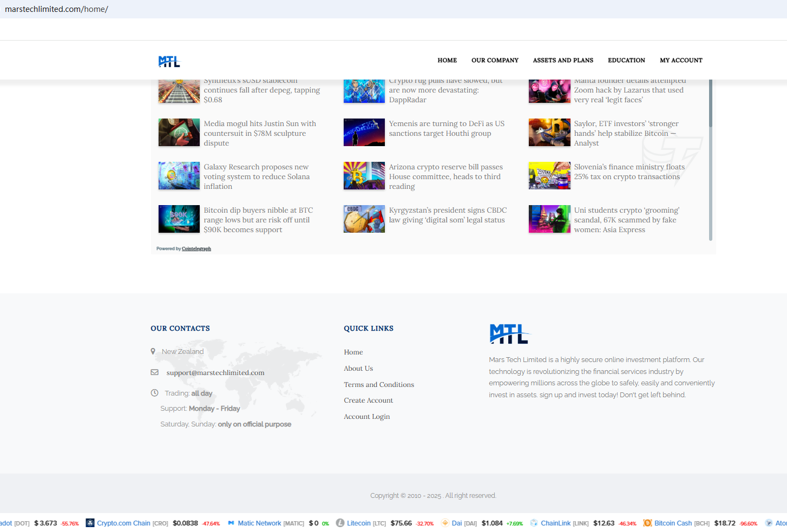The width and height of the screenshot is (787, 532).
Task: Open About Us in Quick Links
Action: 358,368
